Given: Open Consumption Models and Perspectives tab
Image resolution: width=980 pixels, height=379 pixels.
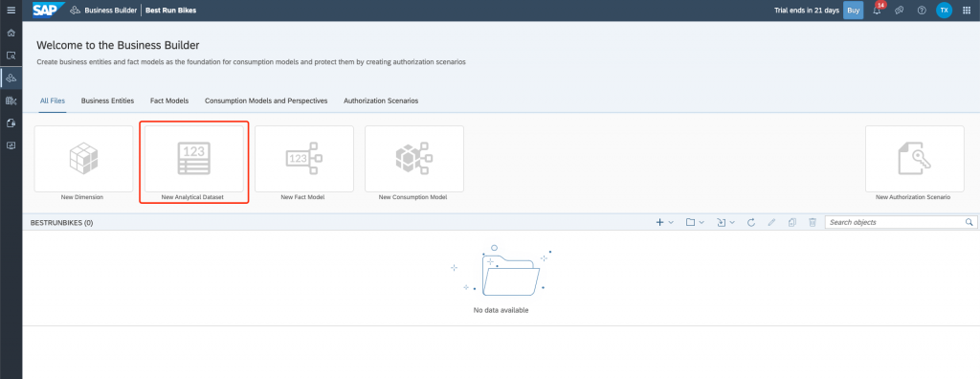Looking at the screenshot, I should pos(266,100).
